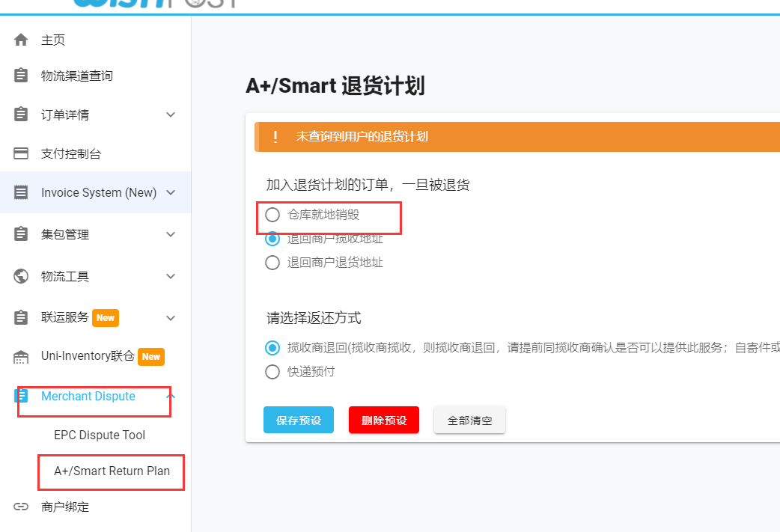
Task: Expand the 集包管理 submenu chevron
Action: tap(171, 234)
